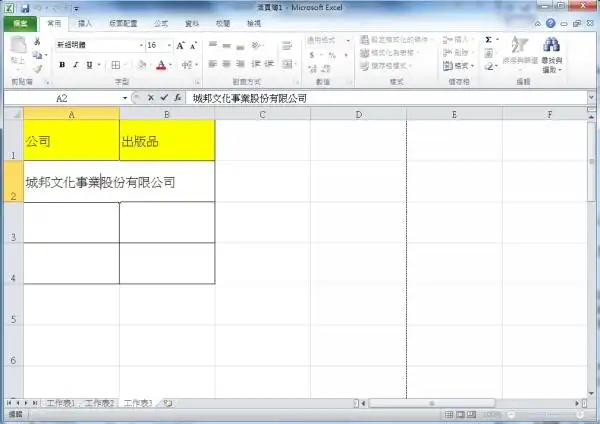Apply the comma style number format
Screen dimensions: 600x424
click(x=346, y=55)
